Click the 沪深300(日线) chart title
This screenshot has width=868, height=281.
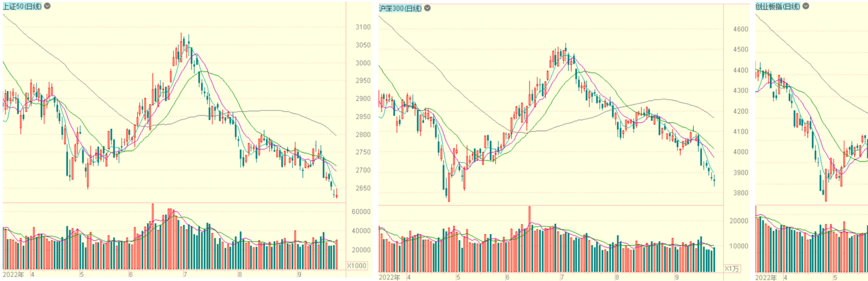coord(400,8)
